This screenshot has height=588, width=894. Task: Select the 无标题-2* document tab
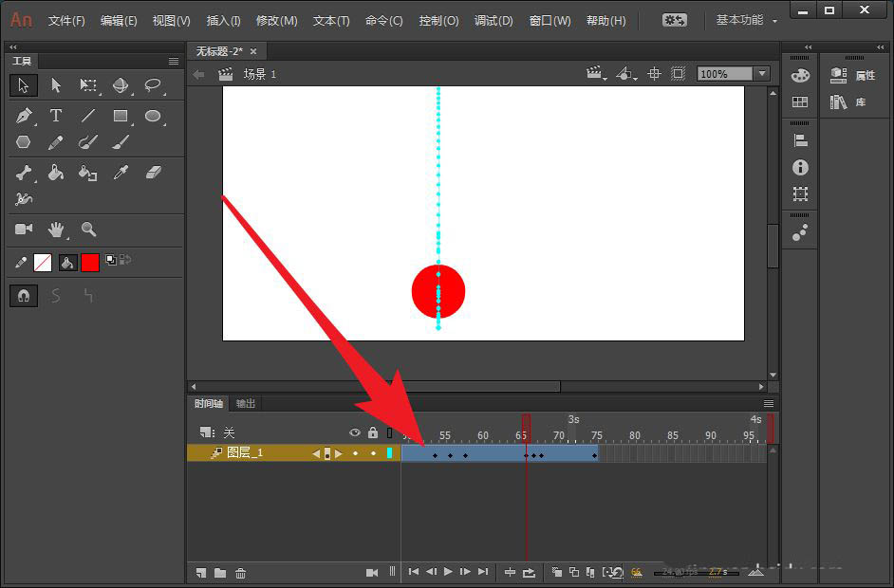(226, 51)
